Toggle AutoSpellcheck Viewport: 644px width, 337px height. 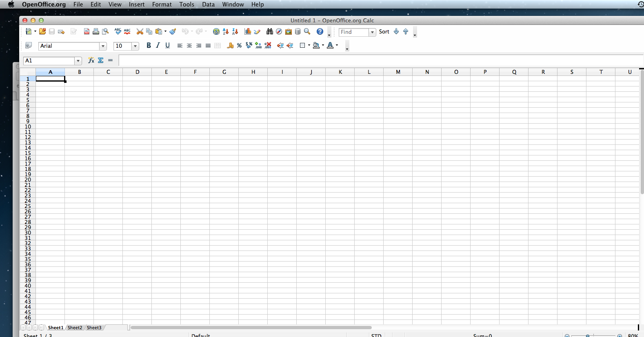[127, 31]
